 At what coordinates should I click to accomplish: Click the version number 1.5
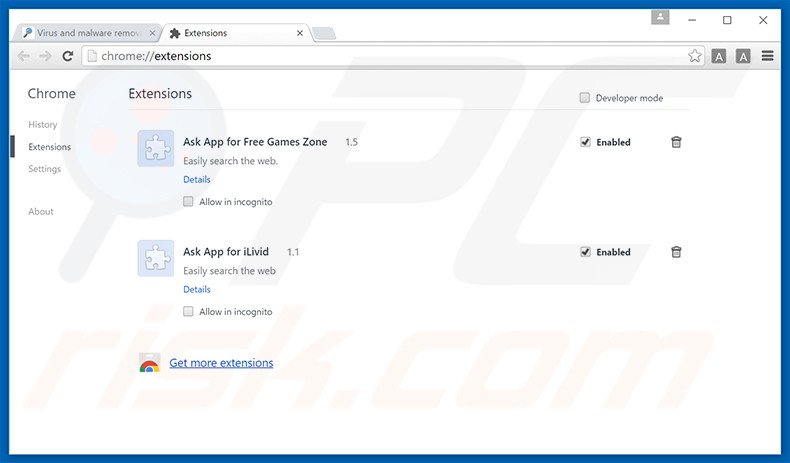(x=351, y=142)
